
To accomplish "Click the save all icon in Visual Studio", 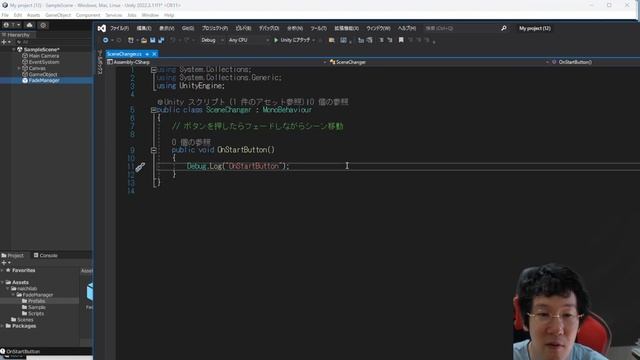I will click(161, 40).
